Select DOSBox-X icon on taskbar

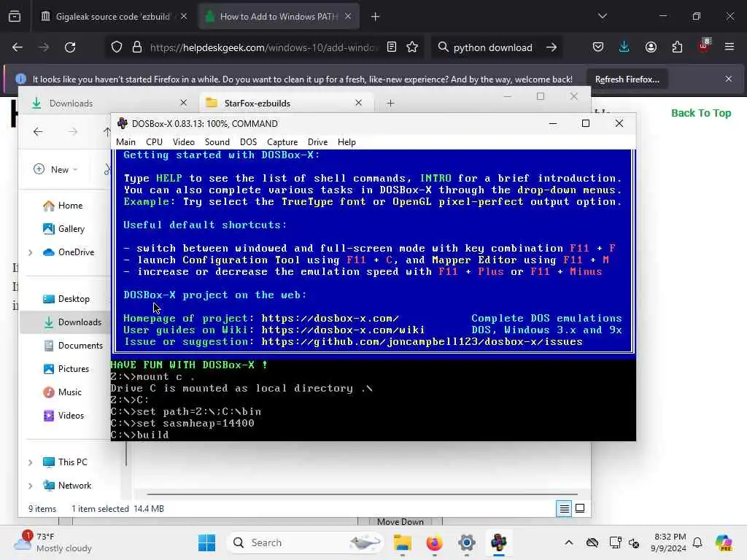click(499, 542)
